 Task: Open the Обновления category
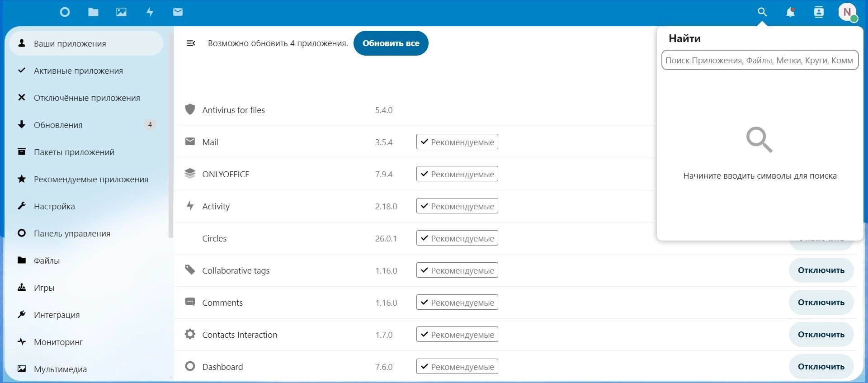tap(58, 125)
